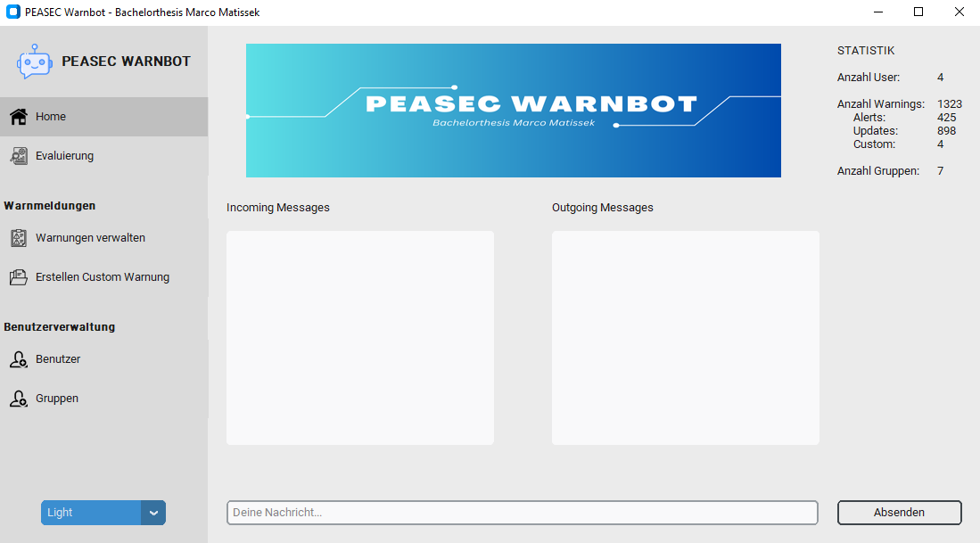
Task: Click the STATISTIK heading
Action: coord(866,51)
